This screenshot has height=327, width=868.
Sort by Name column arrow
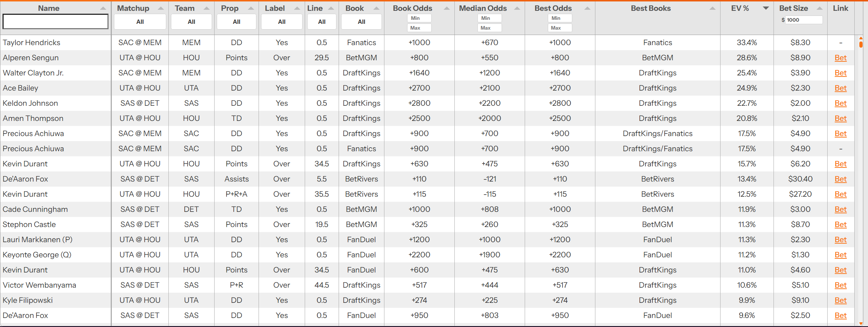[103, 8]
